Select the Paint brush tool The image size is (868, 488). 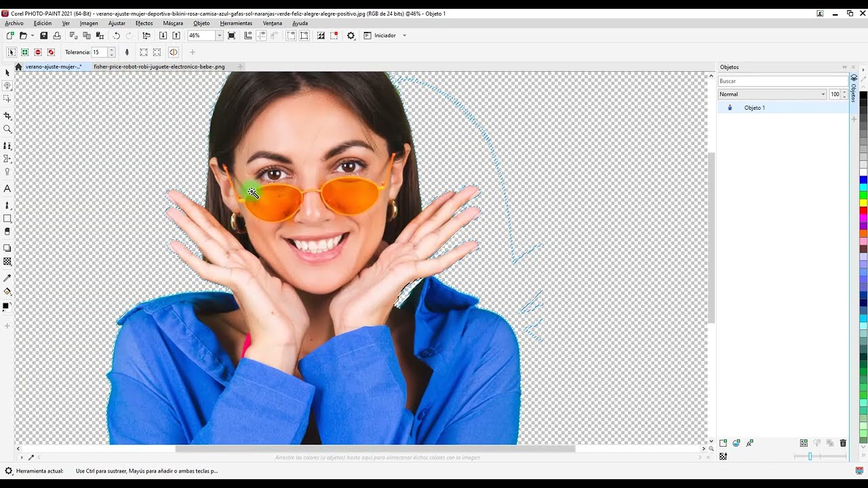click(x=7, y=205)
